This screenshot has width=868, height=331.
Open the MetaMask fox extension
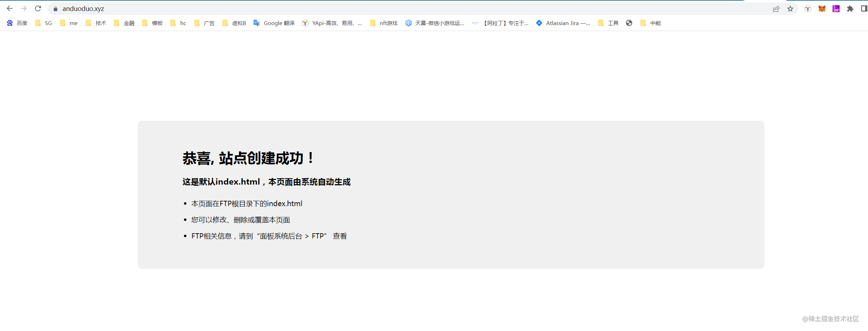coord(822,9)
